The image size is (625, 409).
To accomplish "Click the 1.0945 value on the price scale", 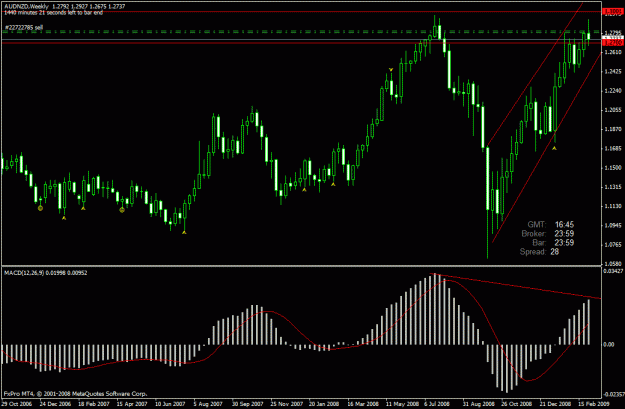I will (x=613, y=225).
